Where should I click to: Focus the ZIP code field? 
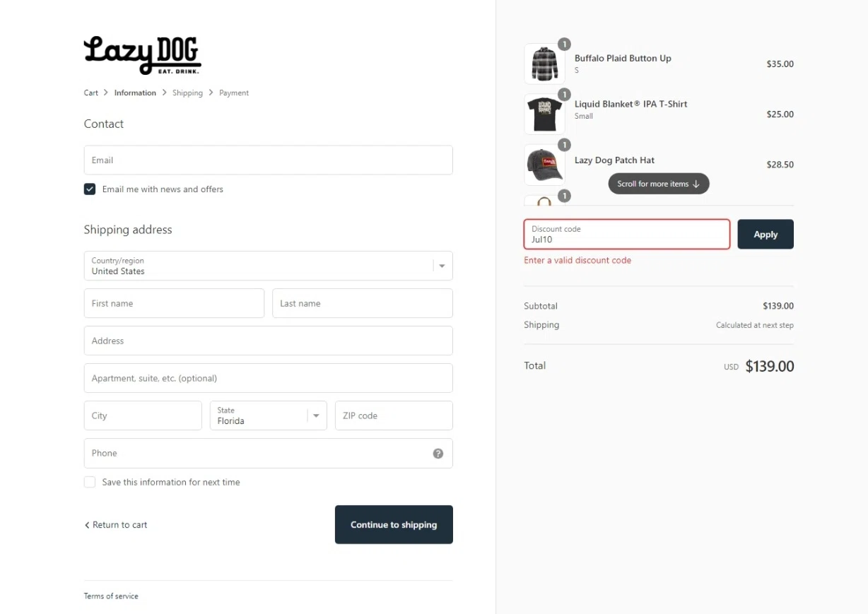point(394,415)
